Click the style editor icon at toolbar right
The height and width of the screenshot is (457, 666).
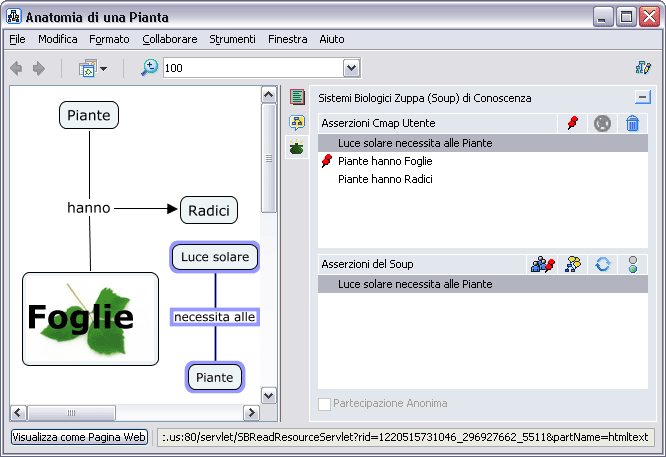pyautogui.click(x=643, y=68)
